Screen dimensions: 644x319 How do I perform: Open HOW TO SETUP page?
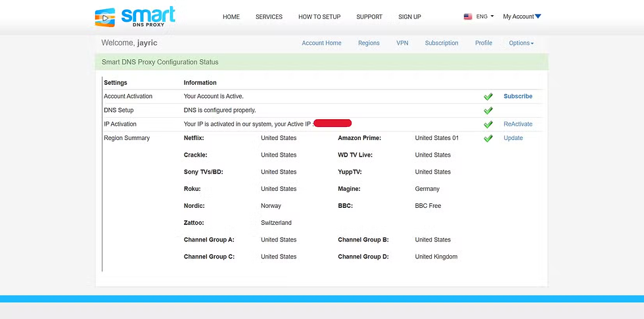point(319,17)
